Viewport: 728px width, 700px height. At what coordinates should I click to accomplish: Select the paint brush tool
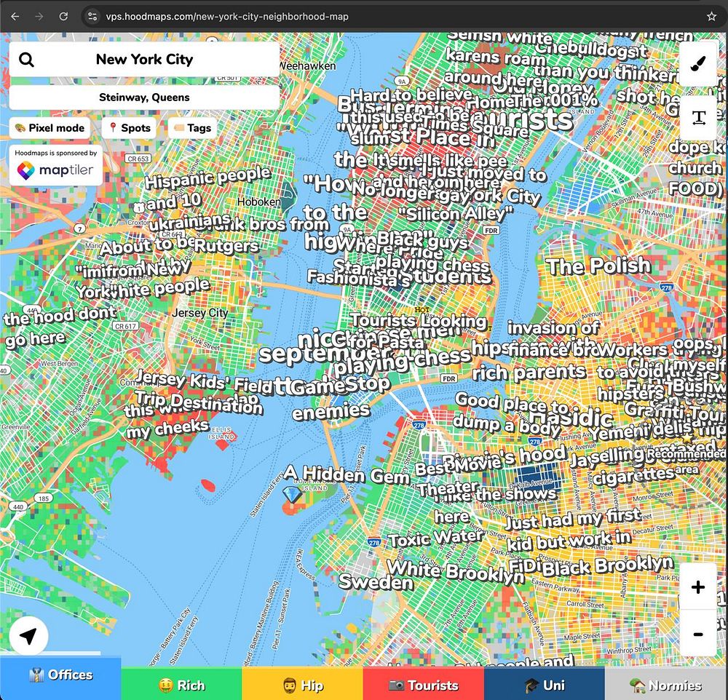[x=698, y=63]
